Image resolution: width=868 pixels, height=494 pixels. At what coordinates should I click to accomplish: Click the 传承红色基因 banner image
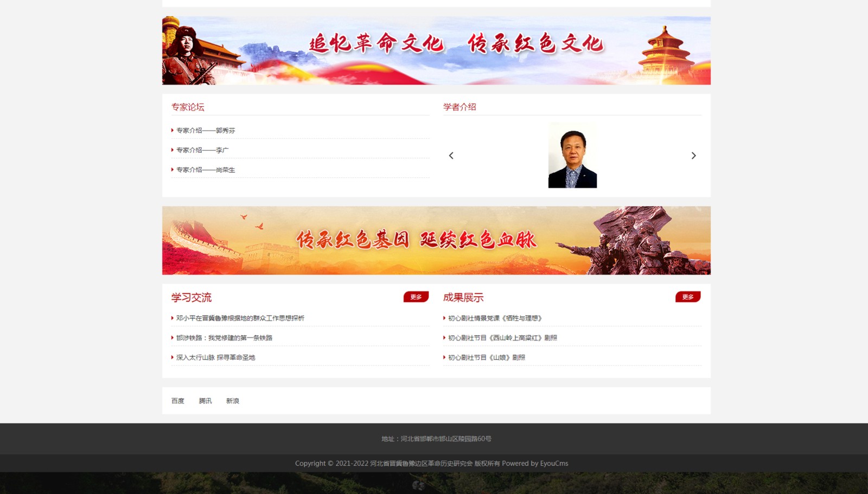pos(436,240)
